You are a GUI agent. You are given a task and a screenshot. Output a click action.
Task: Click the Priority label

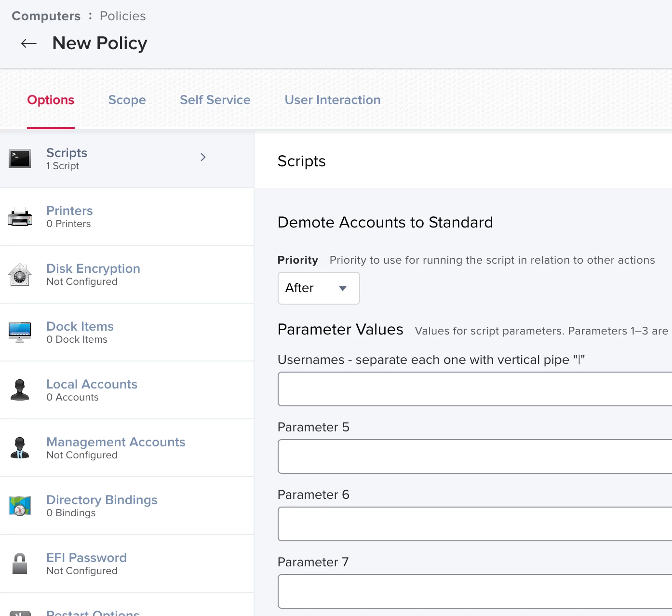(x=298, y=260)
